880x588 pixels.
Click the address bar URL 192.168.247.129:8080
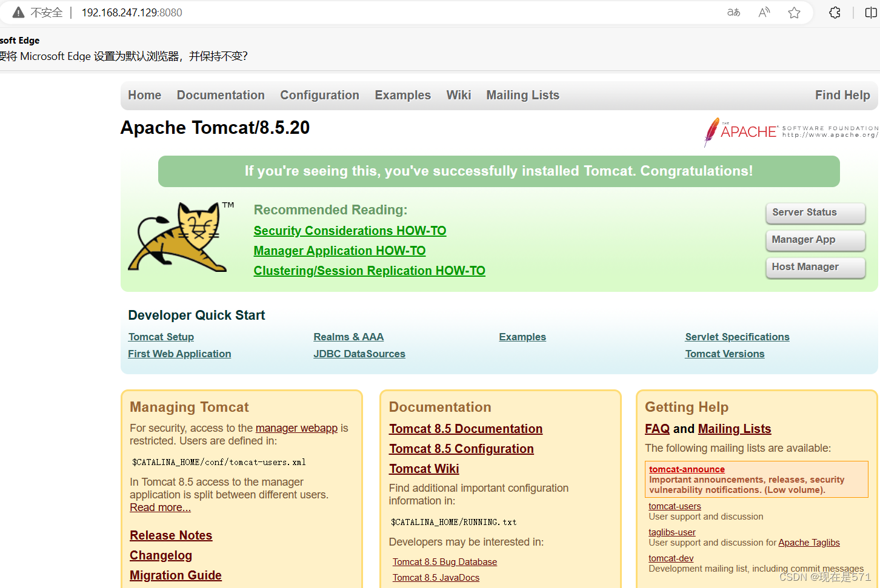pos(132,12)
